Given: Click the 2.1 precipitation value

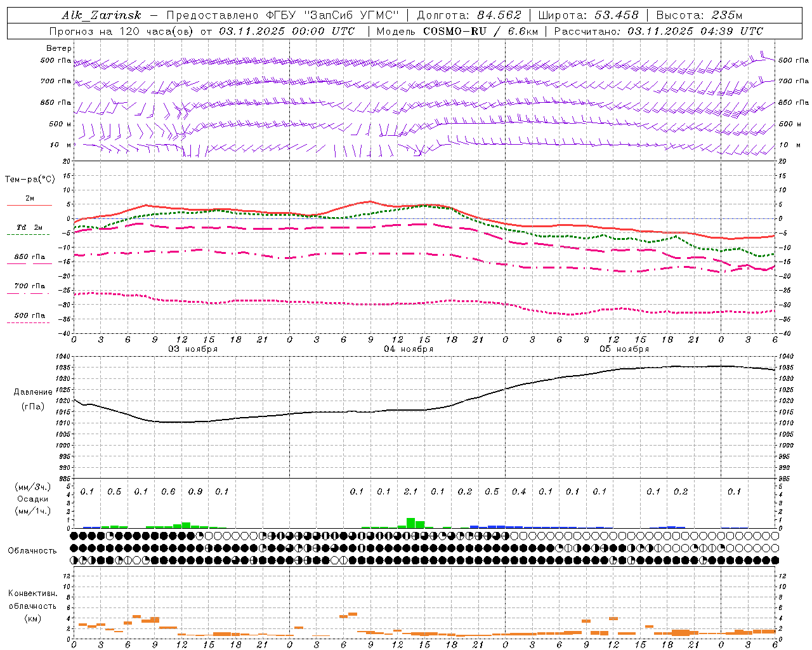Looking at the screenshot, I should pyautogui.click(x=410, y=491).
